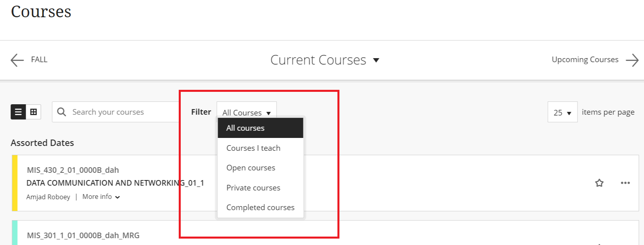
Task: Open 25 items per page dropdown
Action: [562, 113]
